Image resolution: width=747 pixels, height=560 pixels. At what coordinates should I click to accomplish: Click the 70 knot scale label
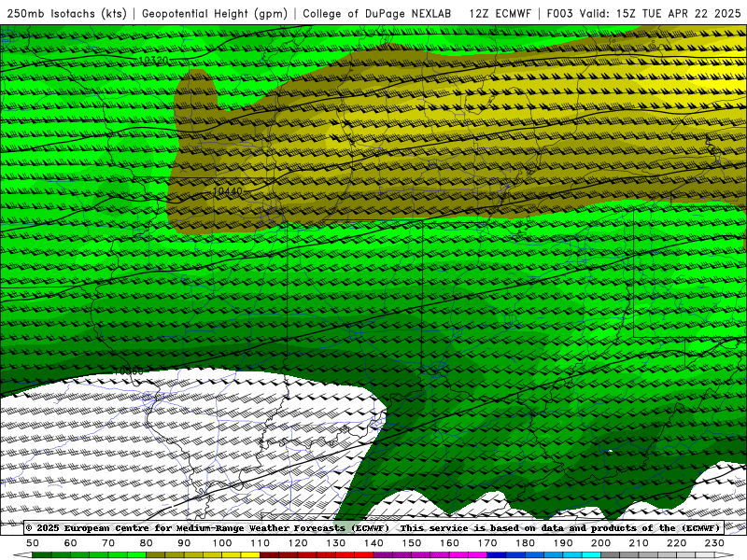[x=108, y=543]
